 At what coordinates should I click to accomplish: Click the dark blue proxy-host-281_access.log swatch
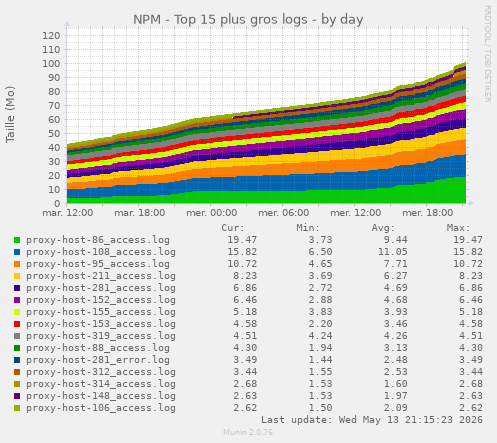pyautogui.click(x=17, y=288)
